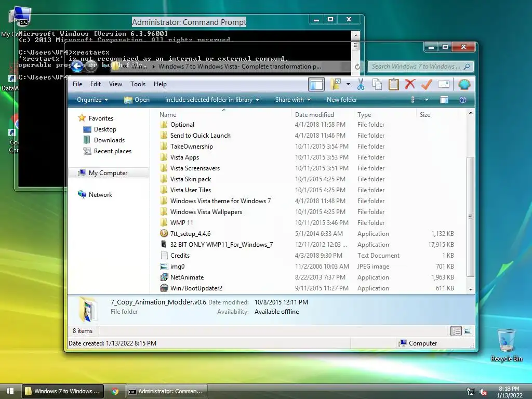
Task: Click the Win7BootUpdater2 application icon
Action: pos(164,288)
